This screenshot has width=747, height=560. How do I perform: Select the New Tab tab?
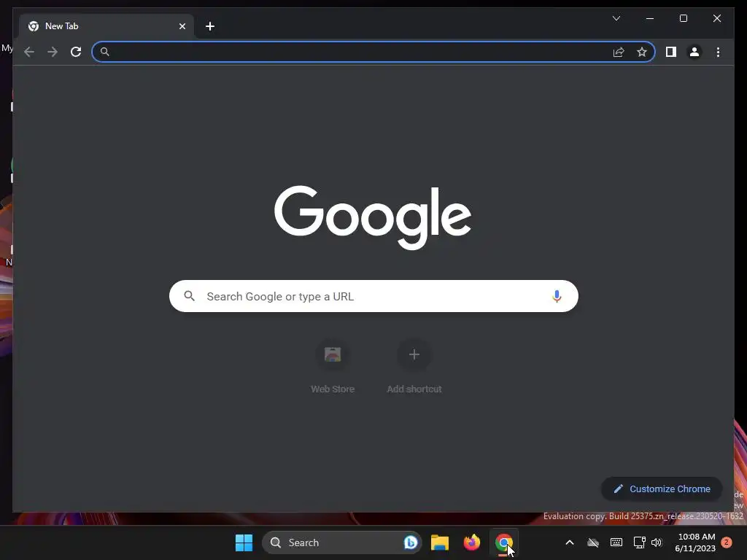click(x=107, y=26)
